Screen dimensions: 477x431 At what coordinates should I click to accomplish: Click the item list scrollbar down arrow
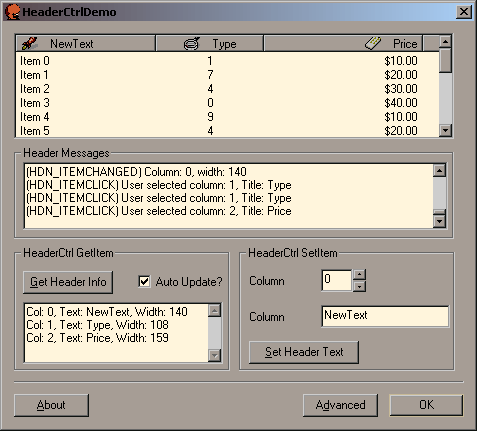(445, 130)
